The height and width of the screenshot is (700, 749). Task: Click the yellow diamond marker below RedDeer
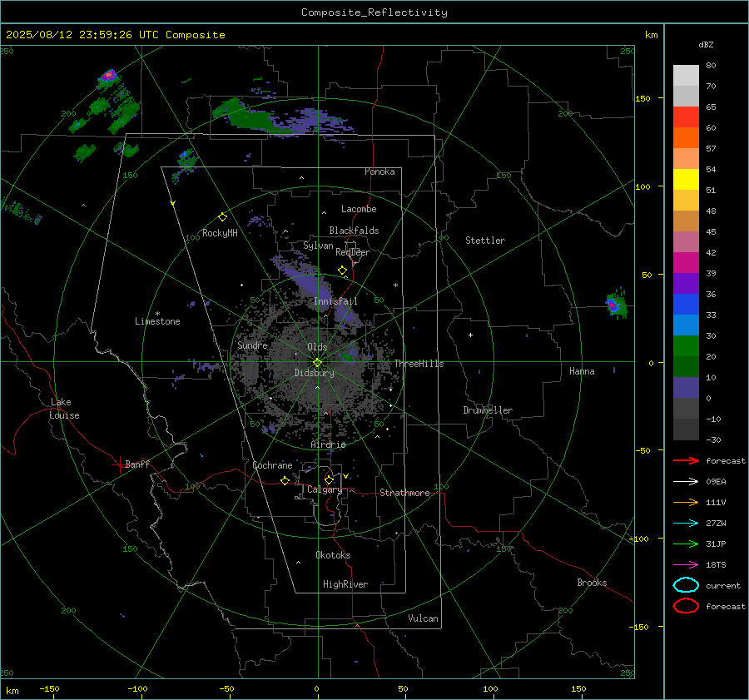[343, 271]
